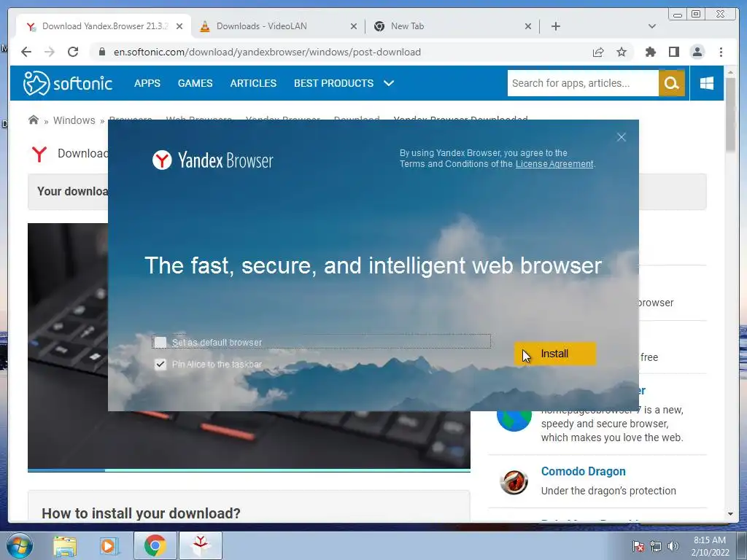The image size is (747, 560).
Task: Open the Windows Start menu
Action: [19, 545]
